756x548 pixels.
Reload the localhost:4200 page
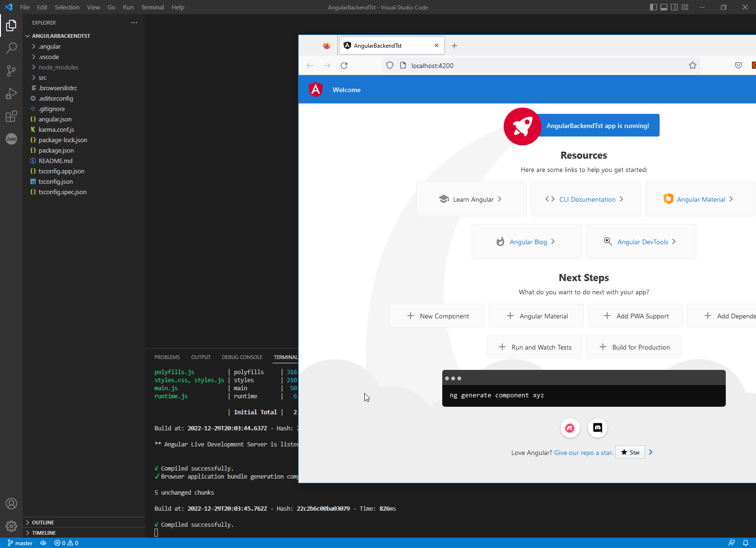344,65
